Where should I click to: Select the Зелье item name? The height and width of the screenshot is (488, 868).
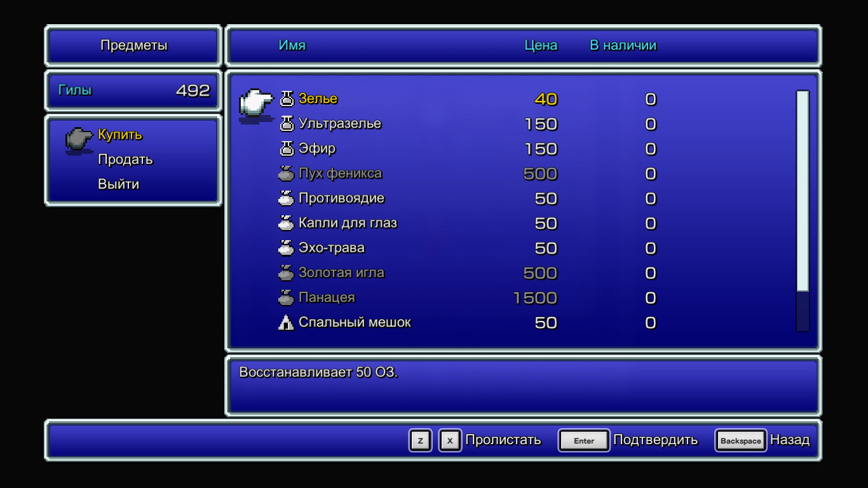(x=318, y=98)
